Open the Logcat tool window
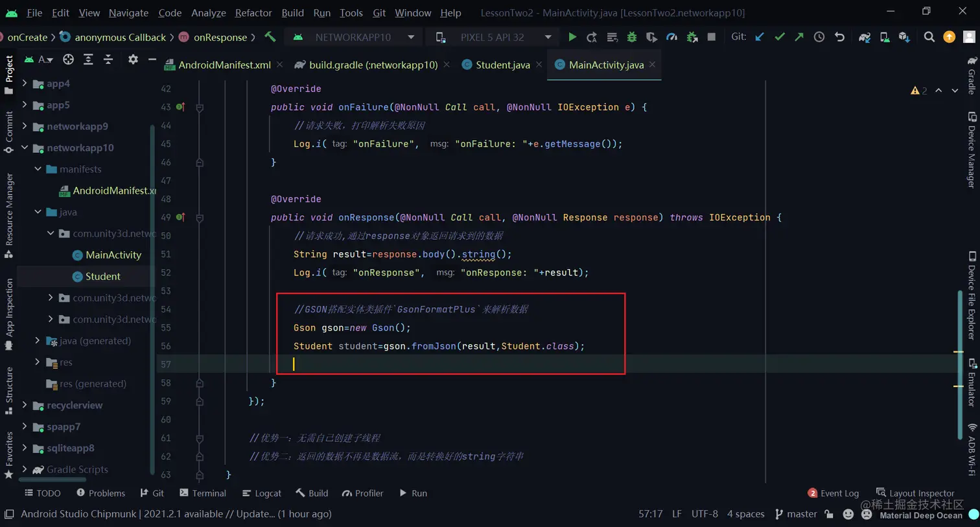The height and width of the screenshot is (527, 980). click(x=261, y=493)
